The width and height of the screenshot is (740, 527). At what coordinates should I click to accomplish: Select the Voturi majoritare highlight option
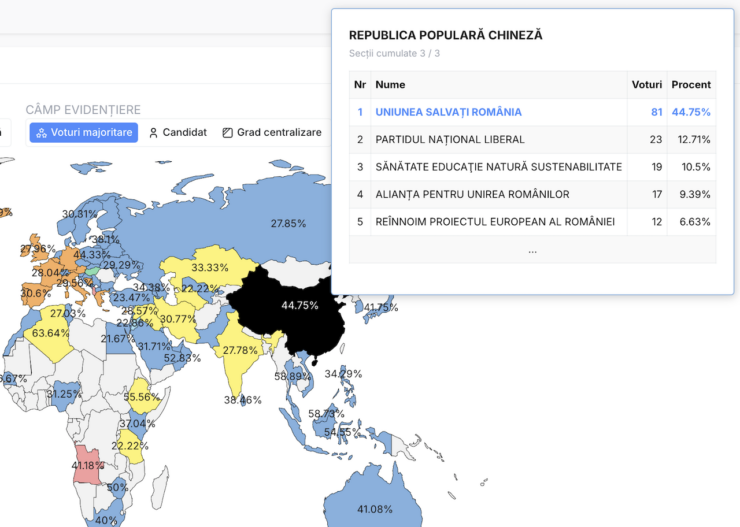coord(84,133)
